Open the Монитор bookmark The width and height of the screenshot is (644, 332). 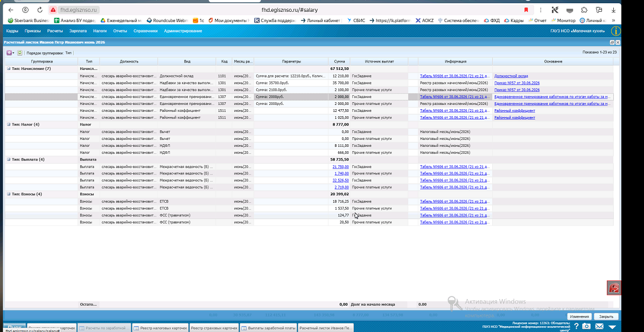tap(563, 20)
